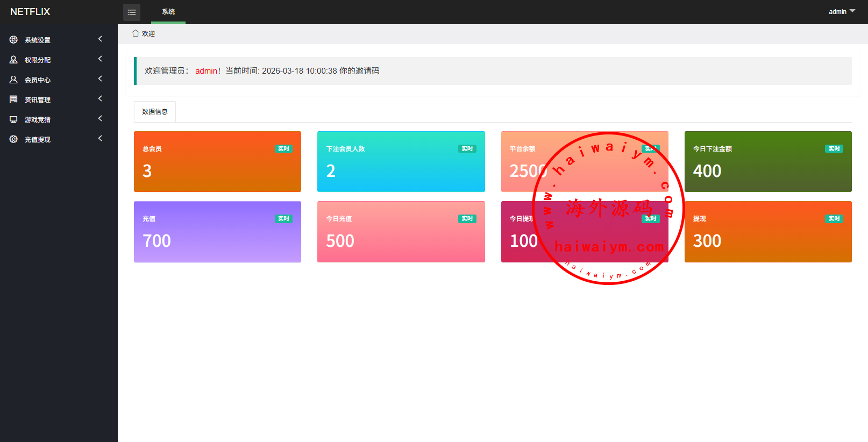This screenshot has width=868, height=442.
Task: Click the 总会员 statistics card
Action: [217, 162]
